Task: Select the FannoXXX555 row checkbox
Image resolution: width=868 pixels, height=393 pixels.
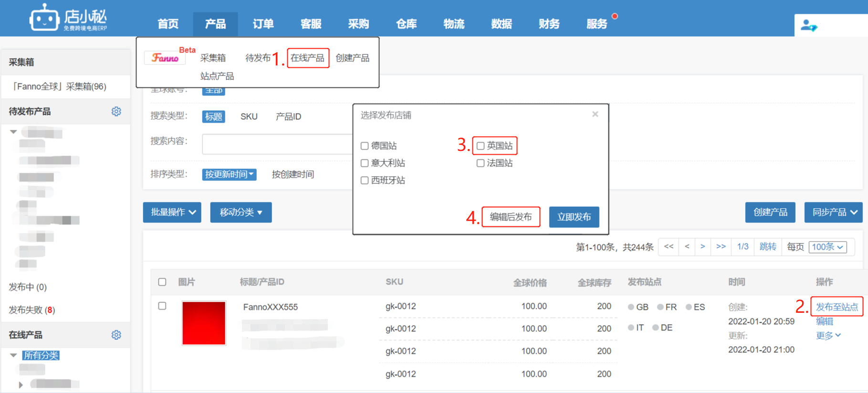Action: tap(162, 306)
